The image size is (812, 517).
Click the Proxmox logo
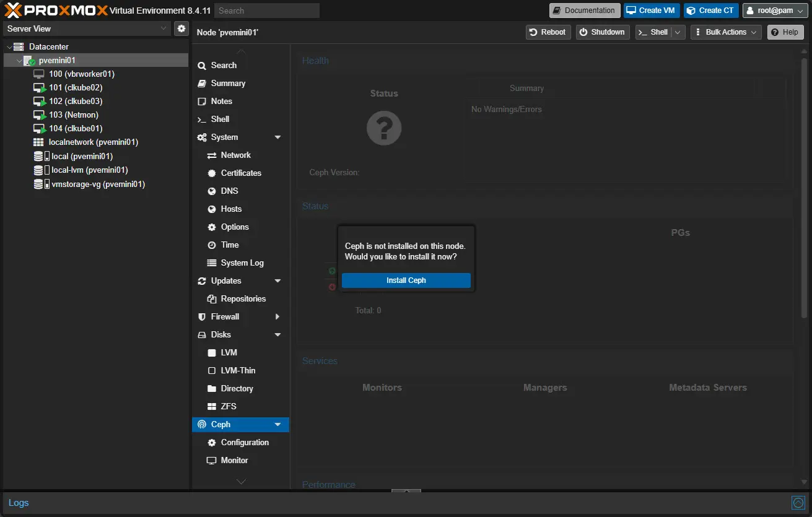click(x=56, y=11)
